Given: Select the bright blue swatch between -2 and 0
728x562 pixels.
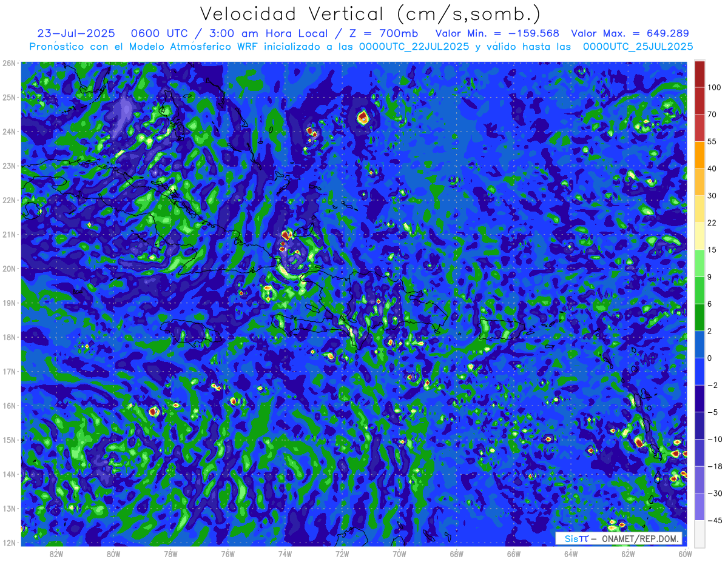Looking at the screenshot, I should pyautogui.click(x=699, y=370).
